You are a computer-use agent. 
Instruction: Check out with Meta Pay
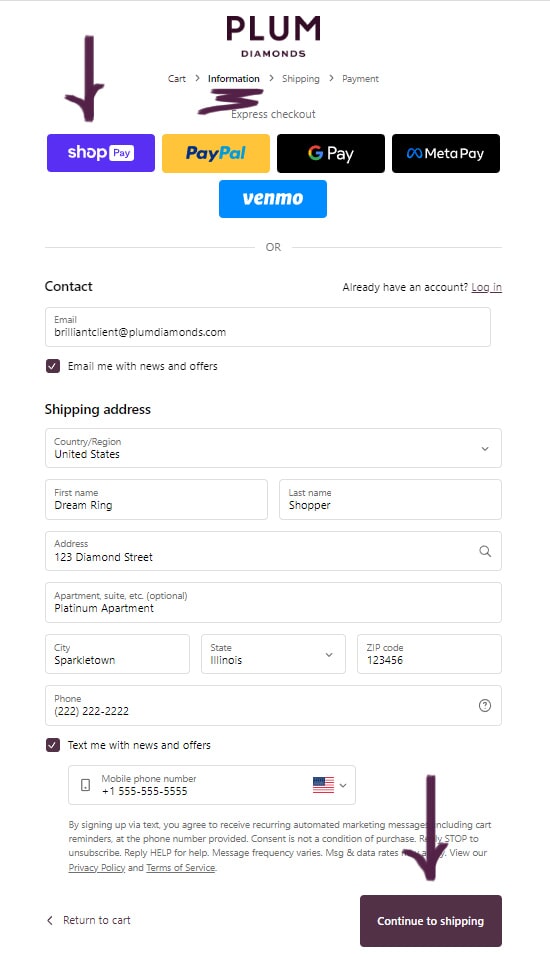pyautogui.click(x=445, y=153)
